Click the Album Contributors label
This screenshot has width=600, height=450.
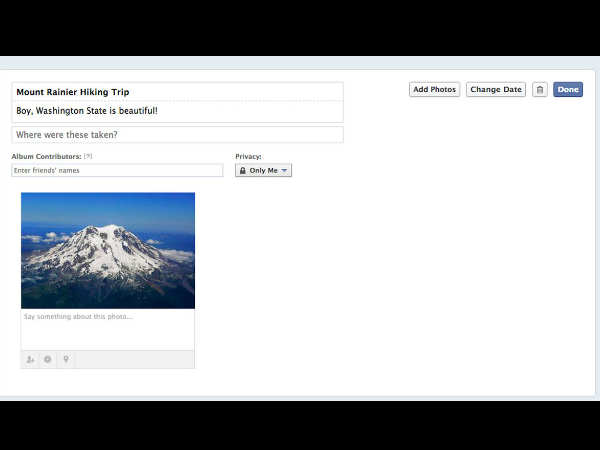[x=46, y=156]
